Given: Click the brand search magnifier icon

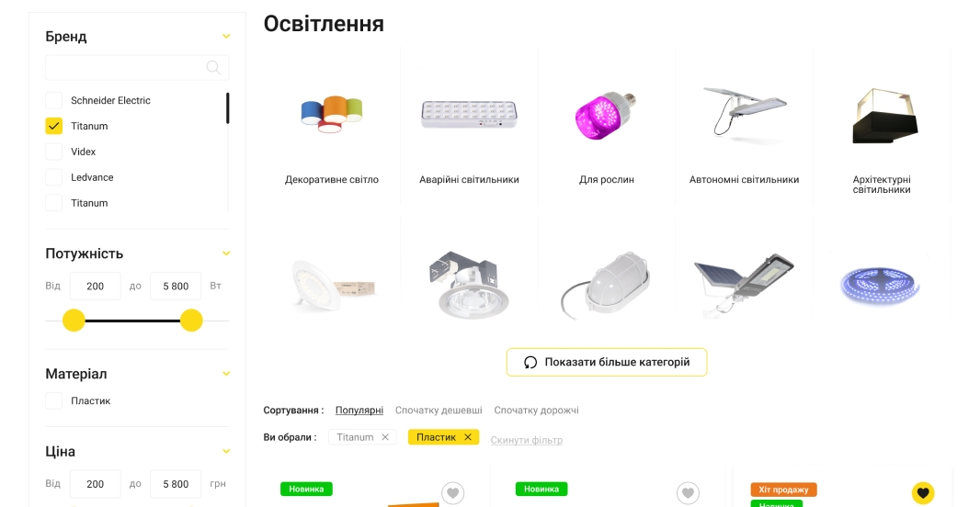Looking at the screenshot, I should click(x=213, y=67).
